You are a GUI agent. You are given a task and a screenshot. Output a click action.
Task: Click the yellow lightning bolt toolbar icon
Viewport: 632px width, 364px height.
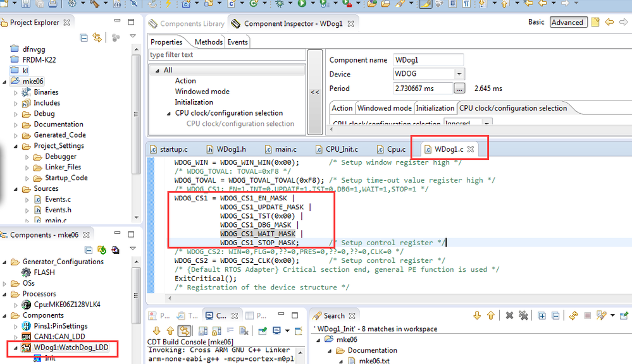coord(168,4)
